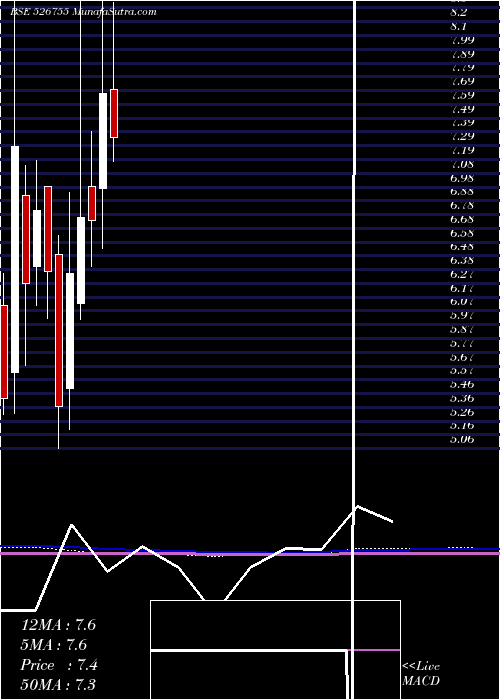500x700 pixels.
Task: Click the 7.19 price axis label
Action: pos(462,150)
